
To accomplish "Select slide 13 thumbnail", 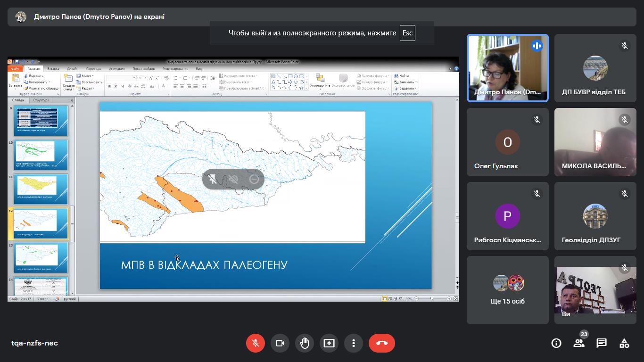I will click(41, 259).
